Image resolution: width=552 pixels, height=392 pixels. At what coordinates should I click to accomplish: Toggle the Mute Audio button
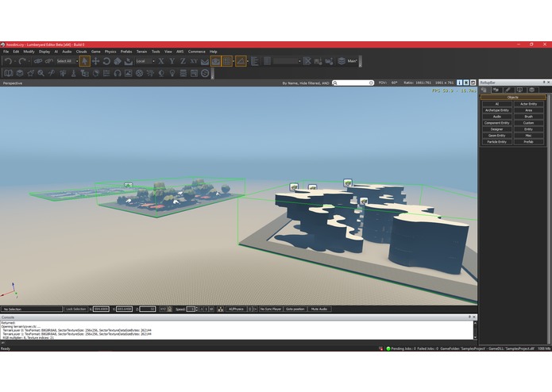(x=319, y=309)
